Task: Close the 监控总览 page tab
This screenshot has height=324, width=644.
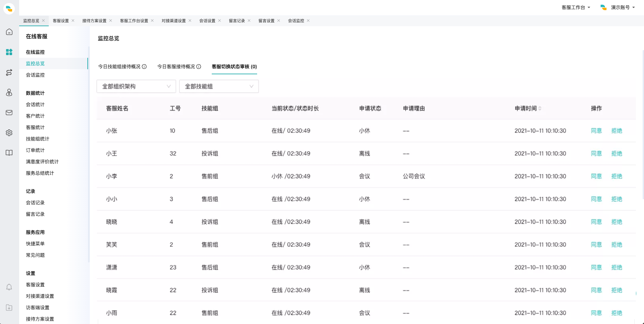Action: pyautogui.click(x=43, y=21)
